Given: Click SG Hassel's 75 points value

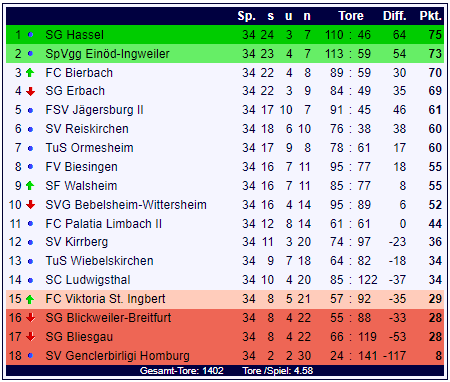Looking at the screenshot, I should pyautogui.click(x=435, y=34).
